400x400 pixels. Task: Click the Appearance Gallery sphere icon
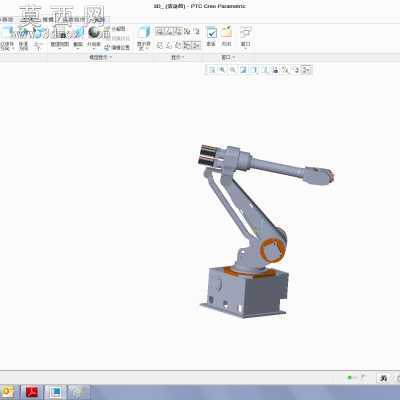pyautogui.click(x=95, y=33)
